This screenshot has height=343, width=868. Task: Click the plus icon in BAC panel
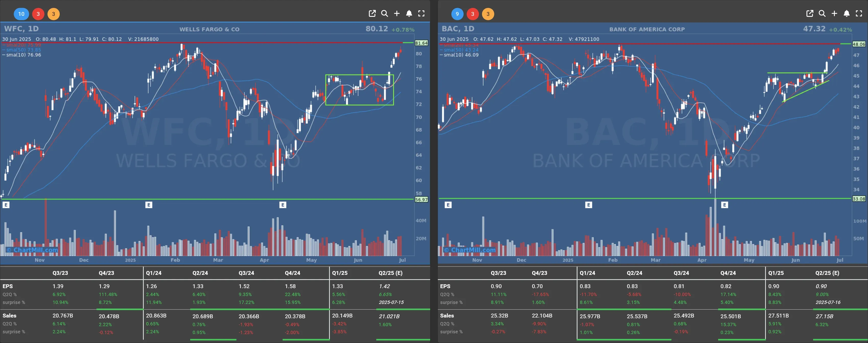click(x=834, y=14)
